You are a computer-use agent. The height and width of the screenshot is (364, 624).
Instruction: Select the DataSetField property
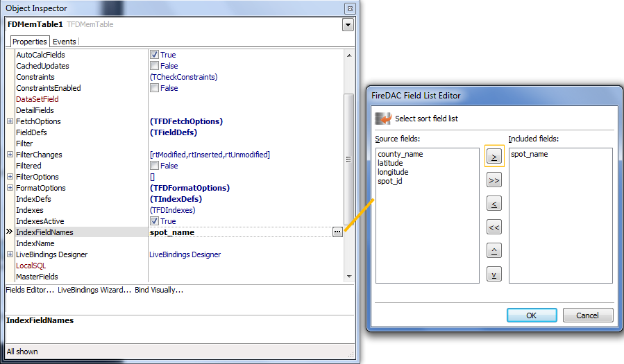point(37,99)
